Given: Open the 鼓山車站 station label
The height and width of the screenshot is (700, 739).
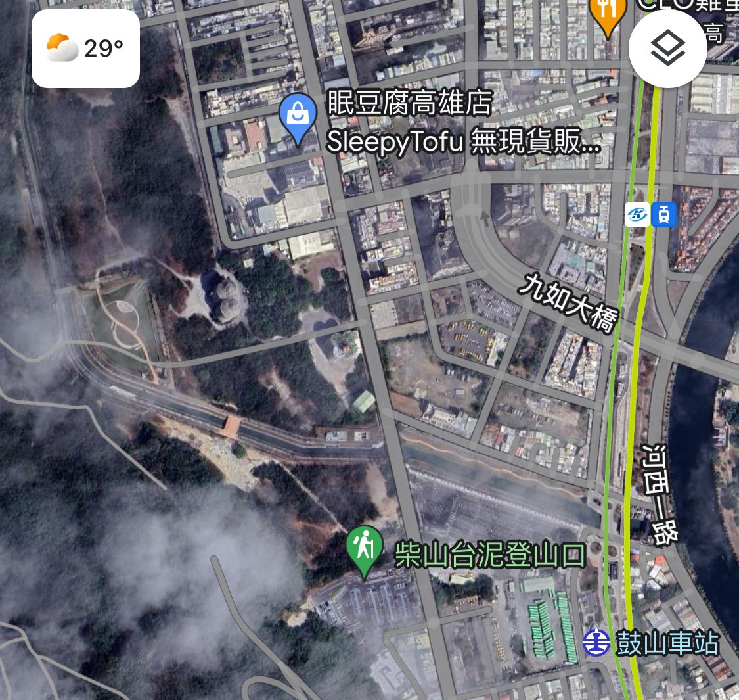Looking at the screenshot, I should pos(667,643).
